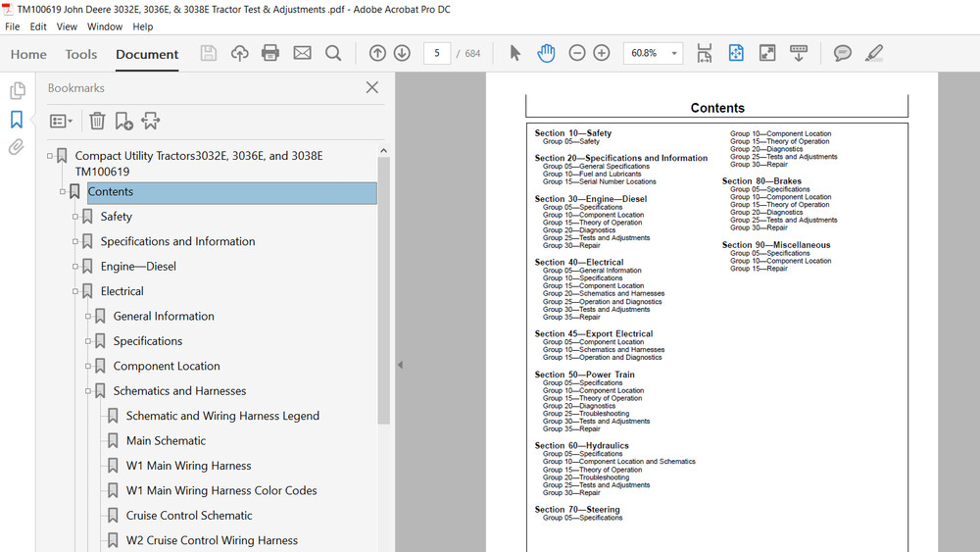Open the Help menu
Viewport: 980px width, 552px height.
point(142,26)
